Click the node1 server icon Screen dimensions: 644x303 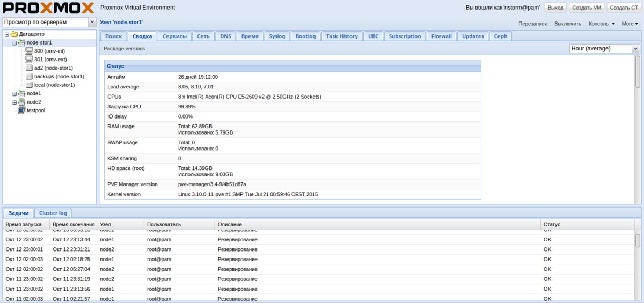[21, 93]
